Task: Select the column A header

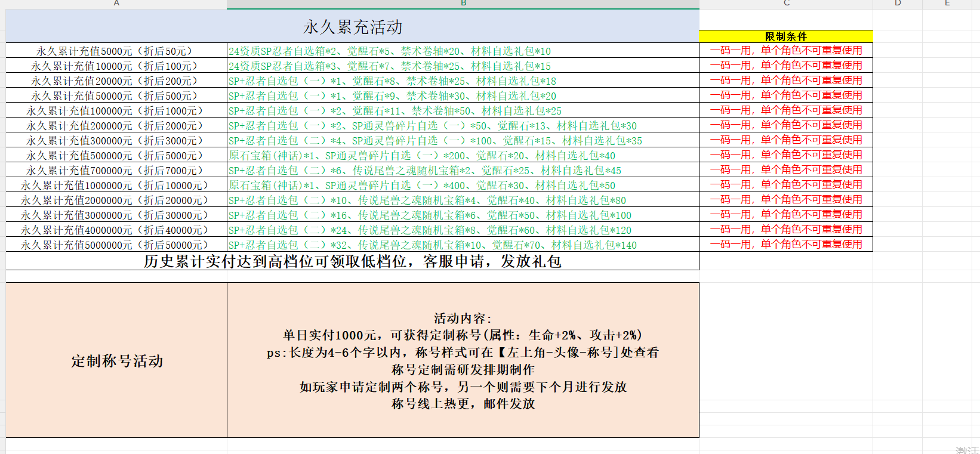Action: point(116,4)
